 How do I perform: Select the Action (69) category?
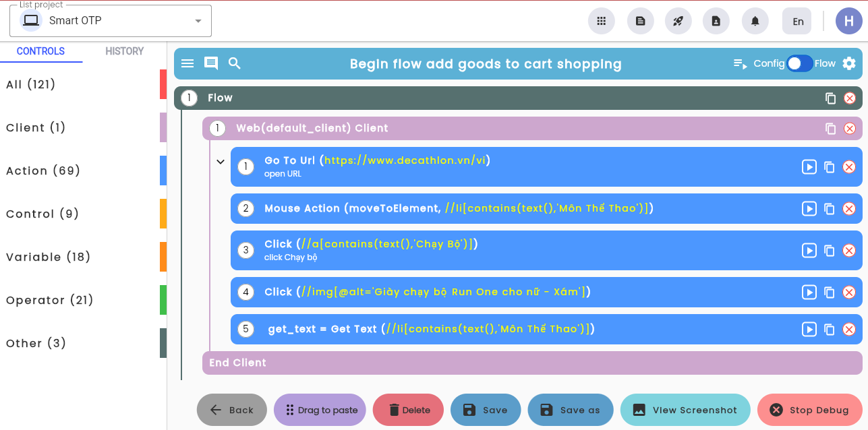coord(83,171)
